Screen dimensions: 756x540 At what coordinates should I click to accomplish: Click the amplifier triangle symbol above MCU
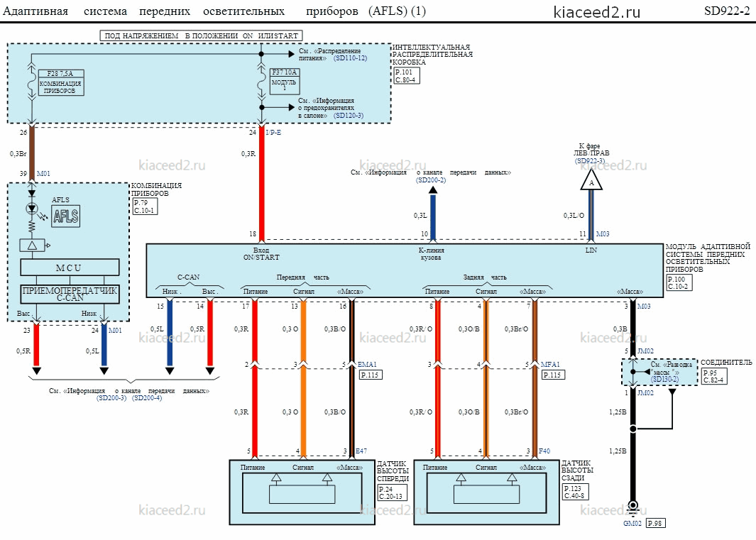pyautogui.click(x=33, y=246)
